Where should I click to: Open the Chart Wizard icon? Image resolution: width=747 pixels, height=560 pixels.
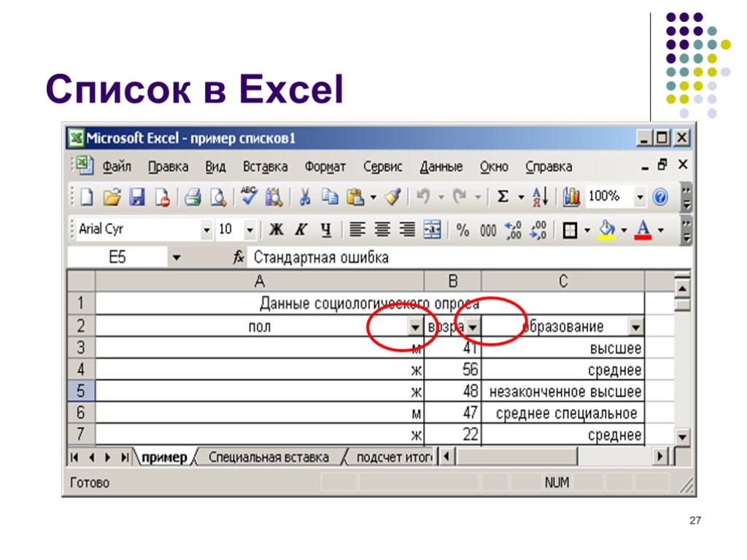571,197
